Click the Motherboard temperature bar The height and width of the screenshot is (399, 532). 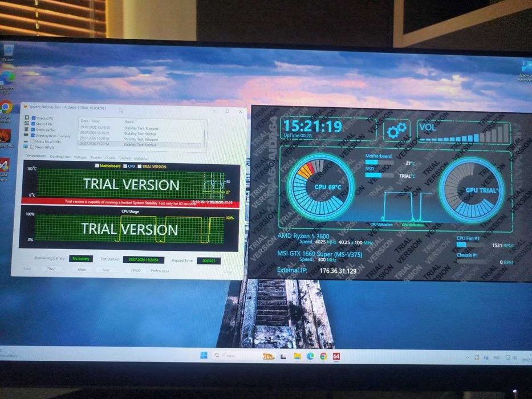[x=379, y=162]
